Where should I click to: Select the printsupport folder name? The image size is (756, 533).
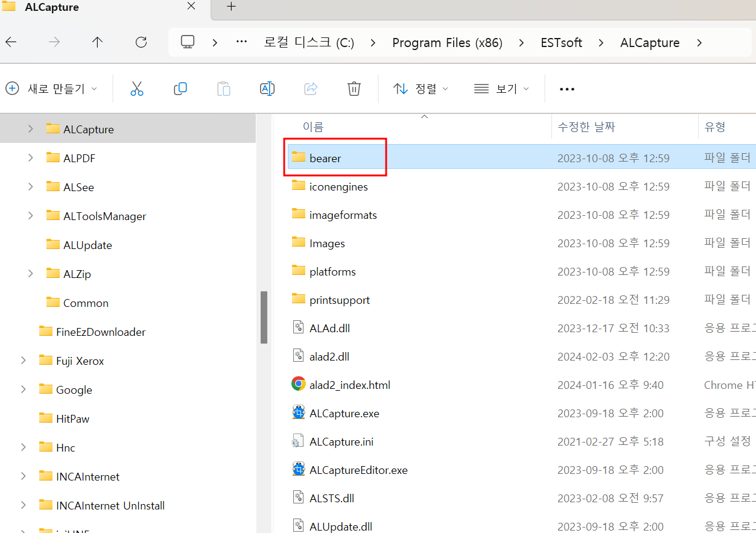point(340,300)
